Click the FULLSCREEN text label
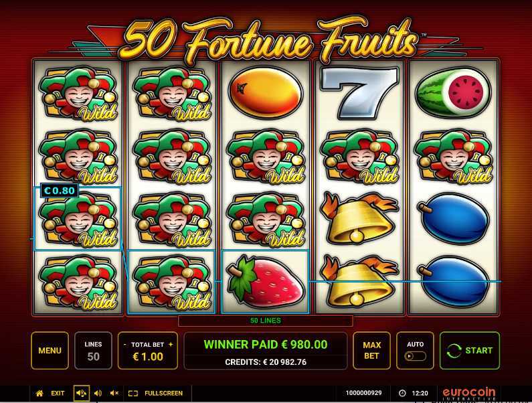The image size is (532, 403). [163, 393]
